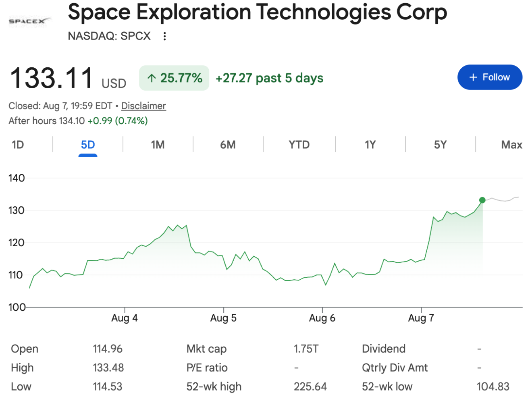
Task: Show the YTD chart range
Action: [299, 145]
